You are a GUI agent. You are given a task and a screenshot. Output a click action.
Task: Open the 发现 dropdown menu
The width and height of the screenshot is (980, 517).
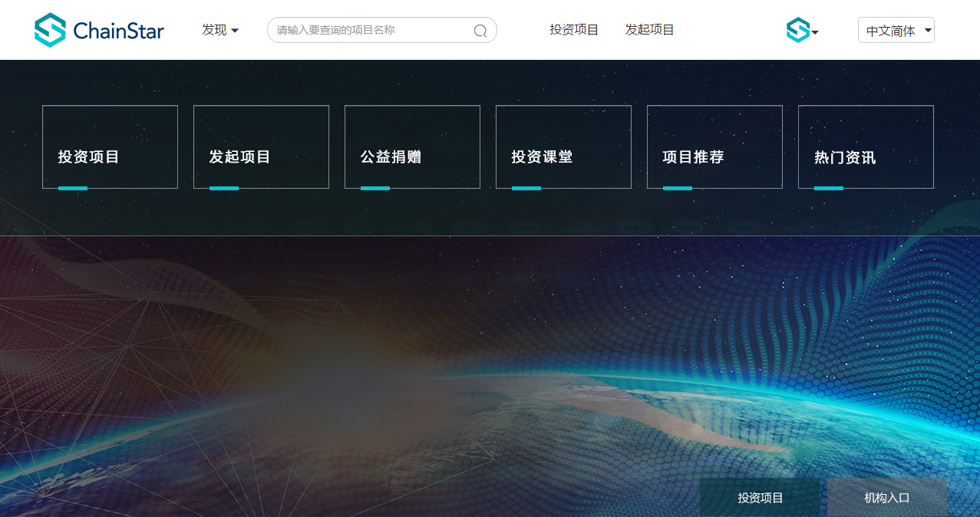[220, 30]
